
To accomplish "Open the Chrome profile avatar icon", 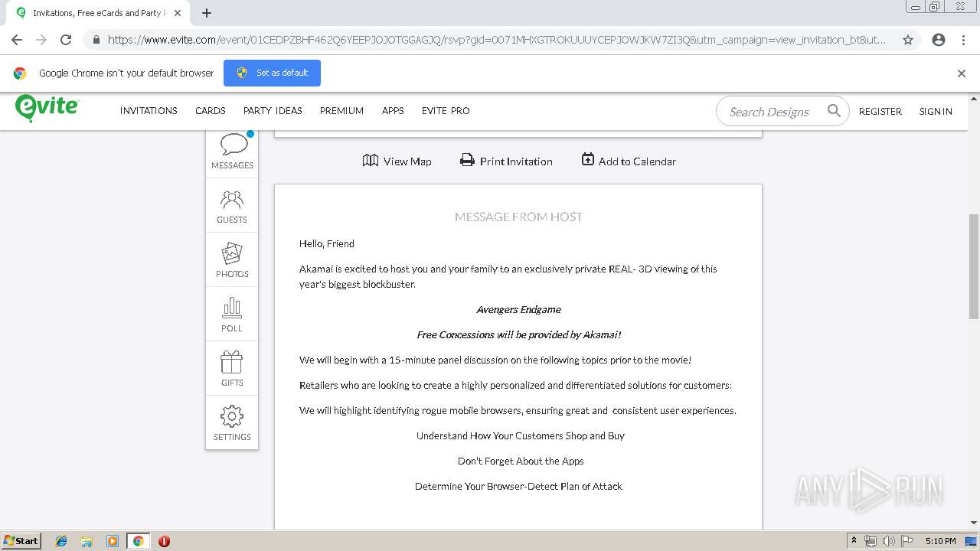I will [x=939, y=40].
